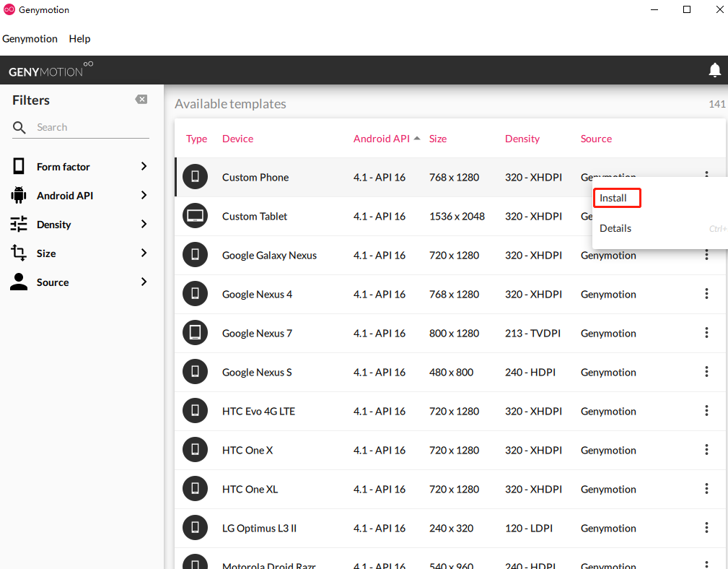Sort templates by Size column
Screen dimensions: 728x569
pyautogui.click(x=438, y=139)
